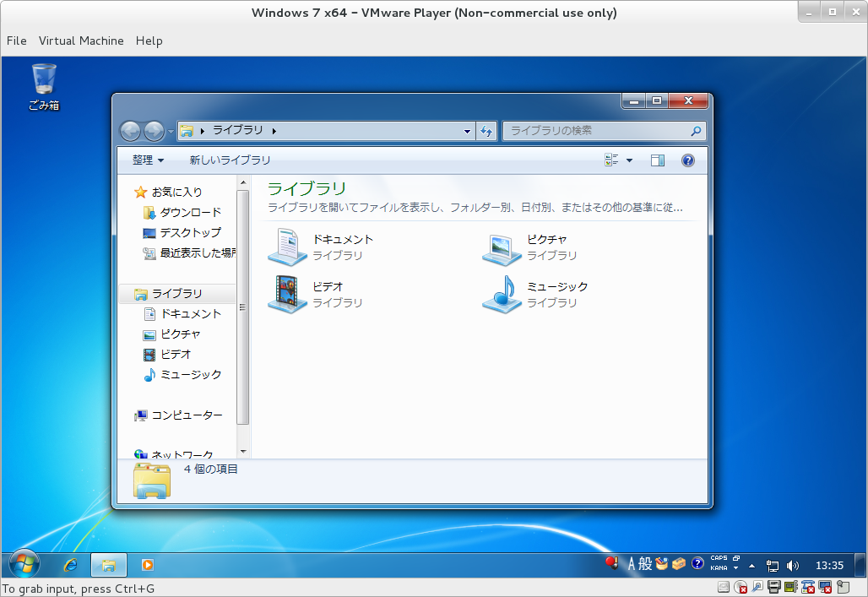Expand the arrow after ライブラリ in address bar
The image size is (868, 597).
tap(274, 131)
